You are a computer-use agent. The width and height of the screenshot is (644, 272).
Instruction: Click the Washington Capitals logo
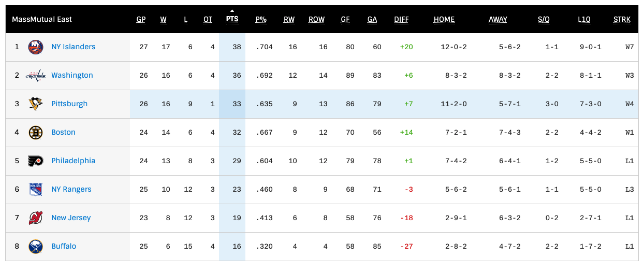point(36,76)
